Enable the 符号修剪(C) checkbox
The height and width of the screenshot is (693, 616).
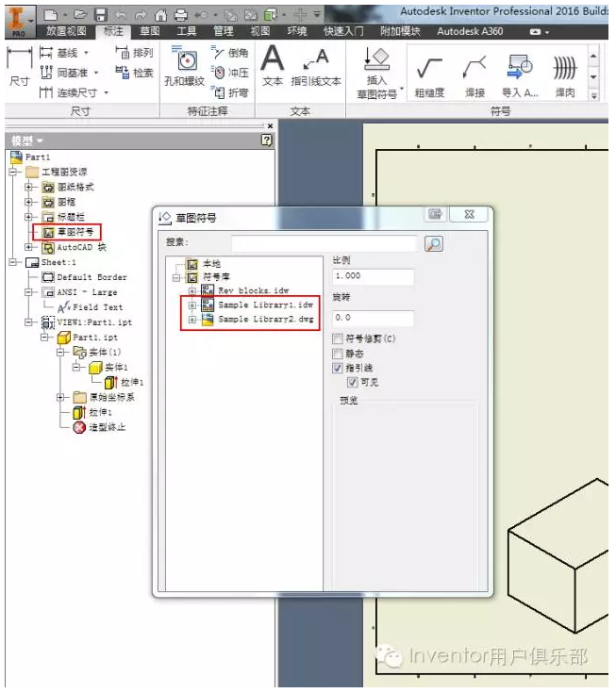tap(338, 338)
